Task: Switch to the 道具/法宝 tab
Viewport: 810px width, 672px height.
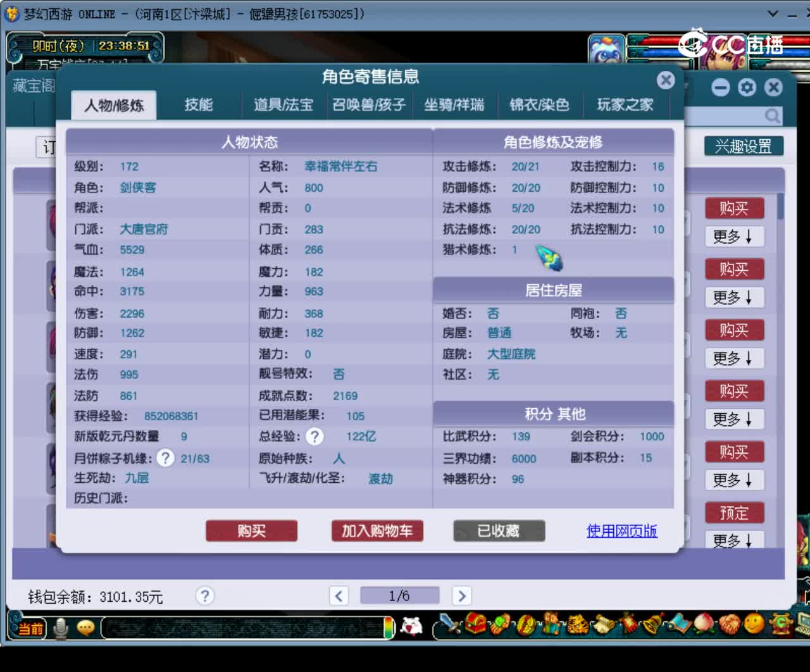Action: [283, 105]
